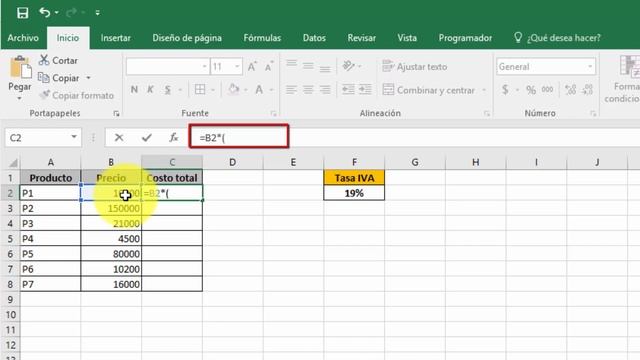Toggle Ajustar texto
Screen dimensions: 640x360
415,67
